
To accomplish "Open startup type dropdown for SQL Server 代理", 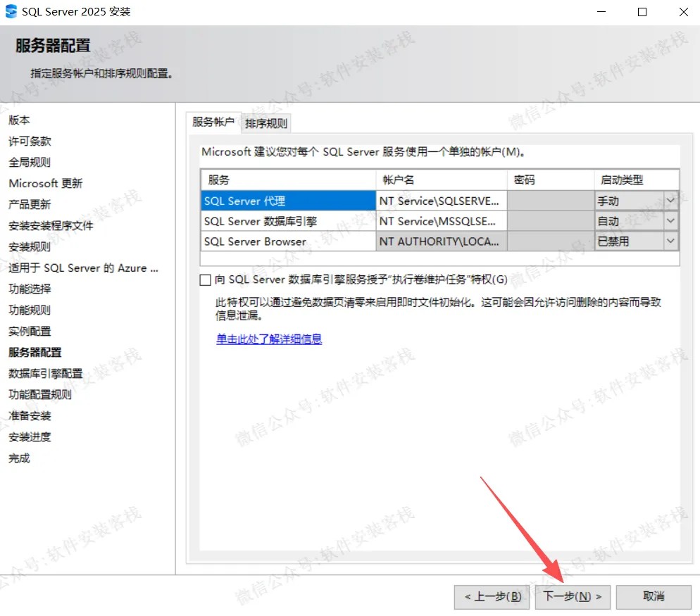I will [670, 201].
